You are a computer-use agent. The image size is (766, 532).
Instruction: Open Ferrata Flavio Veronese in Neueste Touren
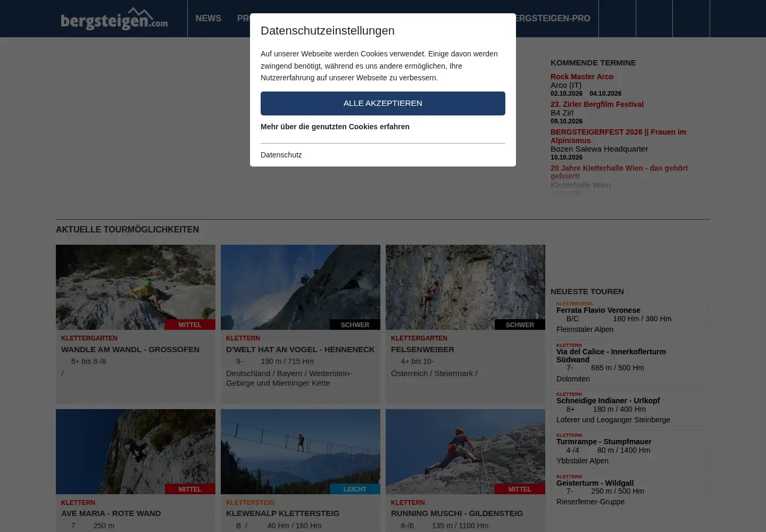[x=598, y=310]
